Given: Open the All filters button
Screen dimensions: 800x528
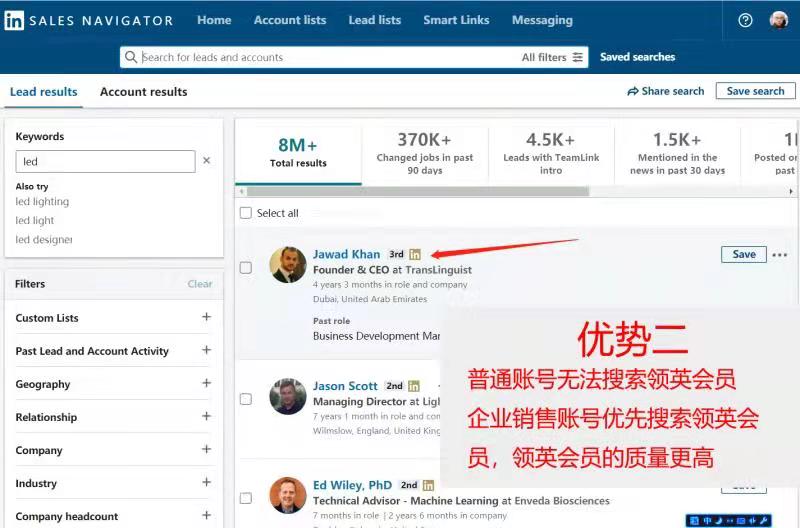Looking at the screenshot, I should (x=552, y=57).
